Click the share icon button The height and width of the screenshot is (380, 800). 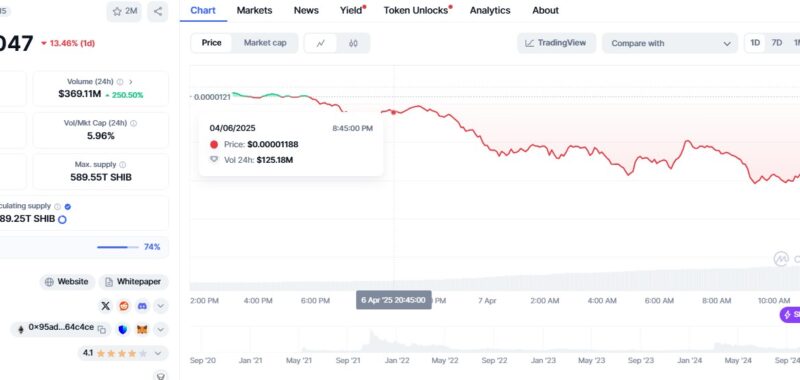[x=158, y=11]
